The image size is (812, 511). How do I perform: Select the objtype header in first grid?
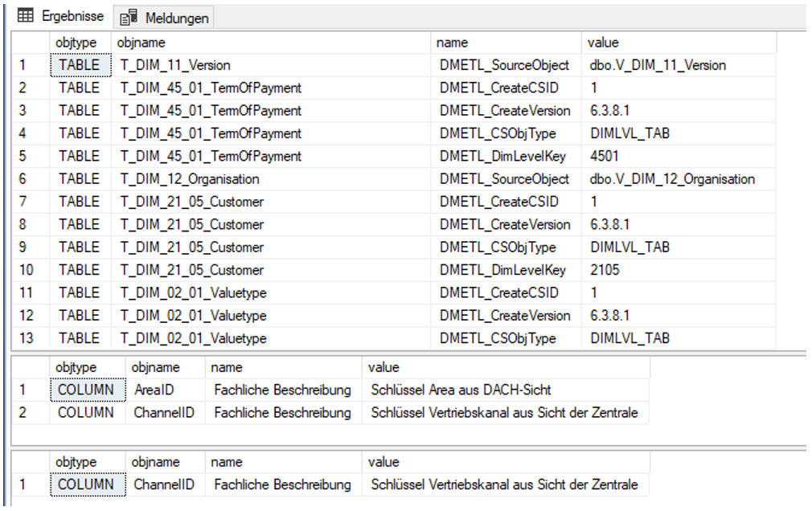(80, 43)
